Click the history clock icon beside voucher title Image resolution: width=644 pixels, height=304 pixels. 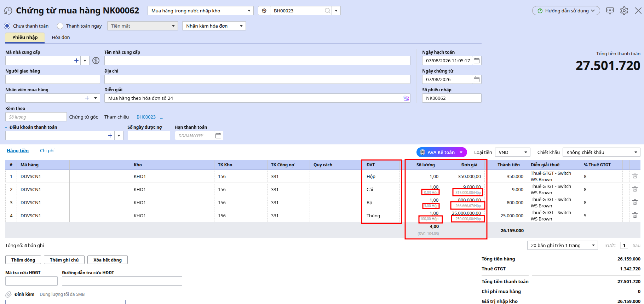coord(8,11)
